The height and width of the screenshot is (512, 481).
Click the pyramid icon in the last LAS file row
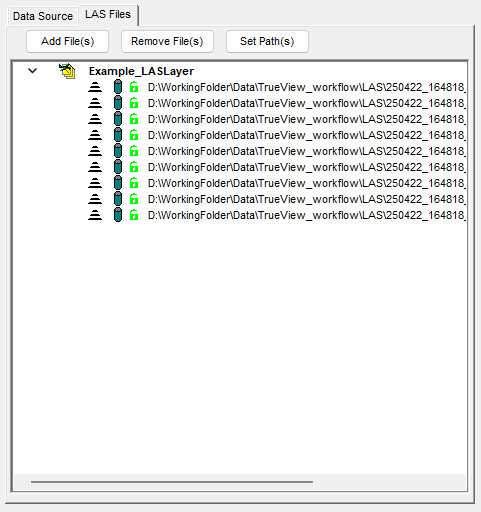[95, 215]
